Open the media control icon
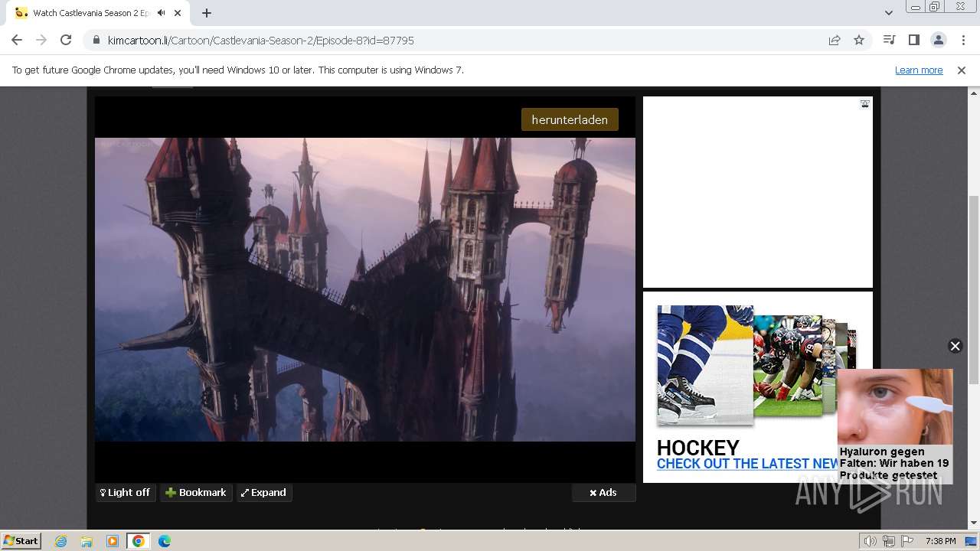Screen dimensions: 980x551 889,40
